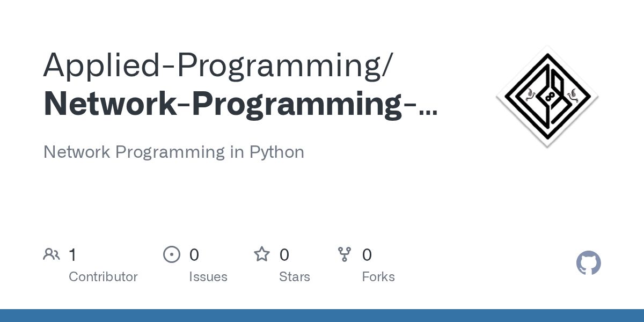Click the fork branch icon
The height and width of the screenshot is (322, 644).
(x=345, y=254)
